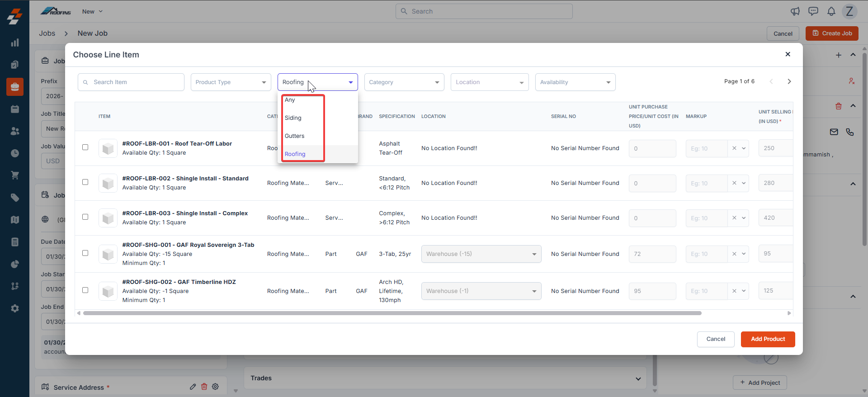The height and width of the screenshot is (397, 868).
Task: Open the Location filter dropdown
Action: pyautogui.click(x=490, y=82)
